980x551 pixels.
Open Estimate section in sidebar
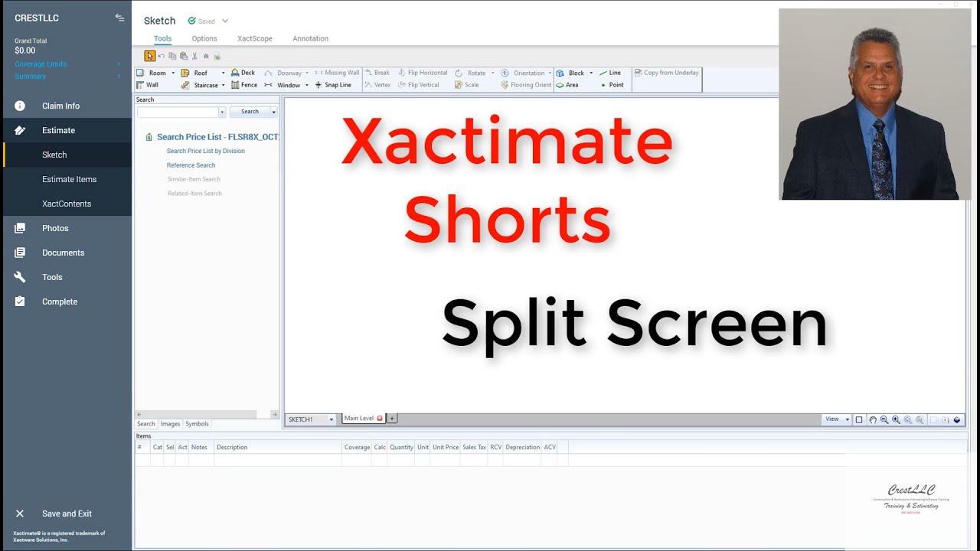click(x=67, y=130)
